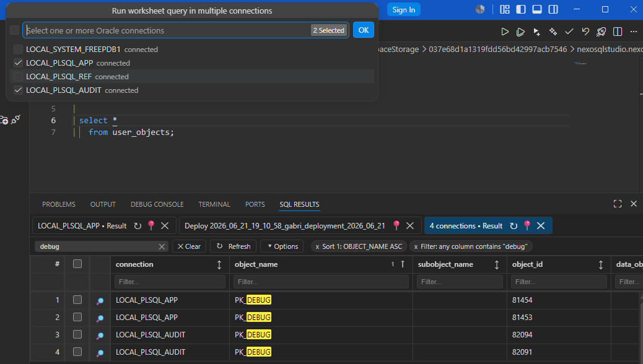Click the object_name column Filter field
643x364 pixels.
click(321, 282)
